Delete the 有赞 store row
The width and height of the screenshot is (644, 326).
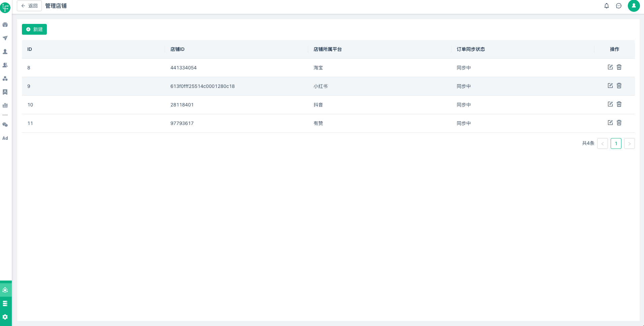(619, 123)
